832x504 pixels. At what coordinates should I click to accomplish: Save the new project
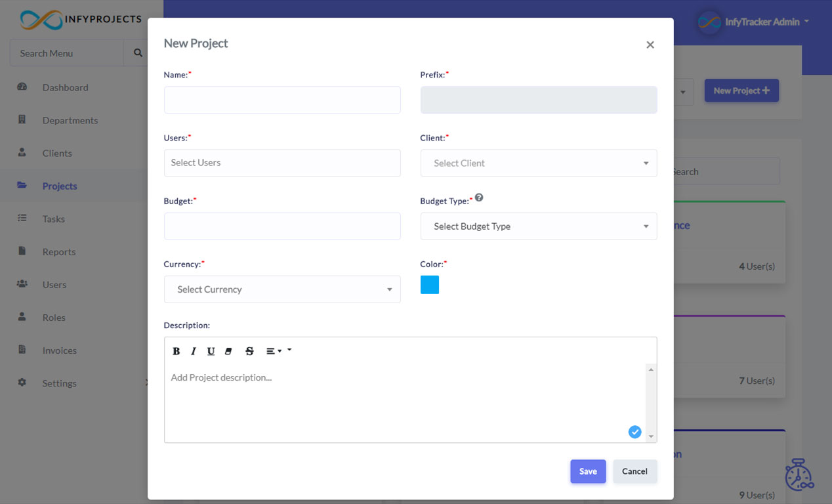(587, 471)
